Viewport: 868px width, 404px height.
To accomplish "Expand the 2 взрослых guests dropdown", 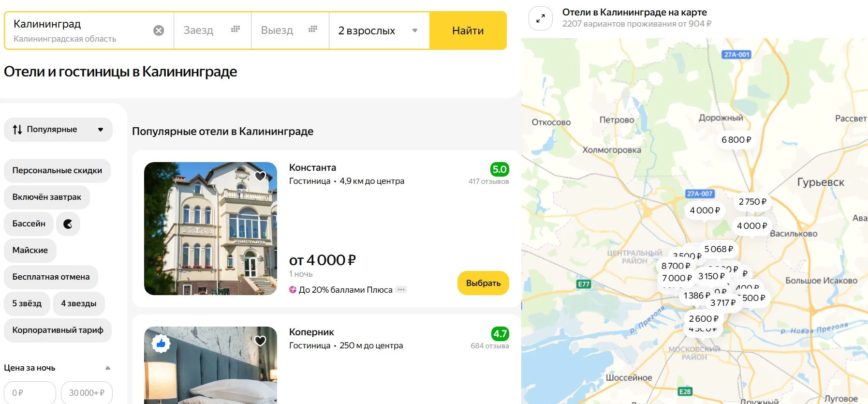I will pyautogui.click(x=379, y=30).
